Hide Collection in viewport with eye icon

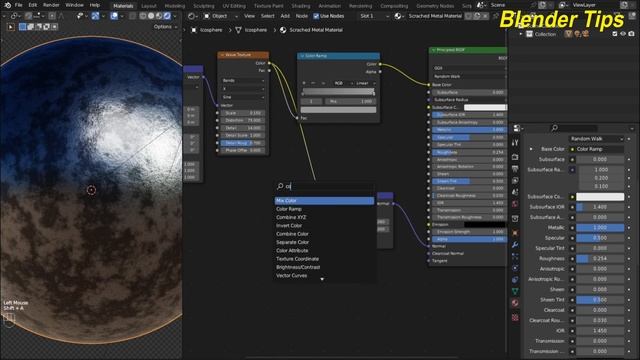tap(623, 34)
